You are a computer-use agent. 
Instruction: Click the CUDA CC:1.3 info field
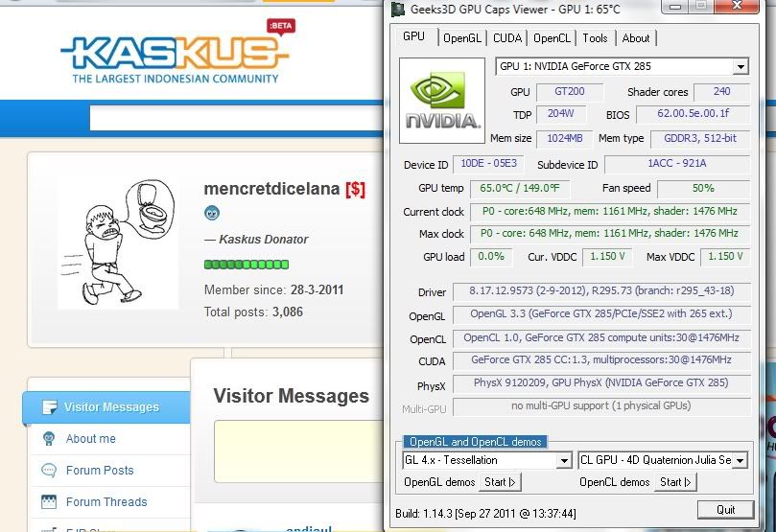(601, 360)
